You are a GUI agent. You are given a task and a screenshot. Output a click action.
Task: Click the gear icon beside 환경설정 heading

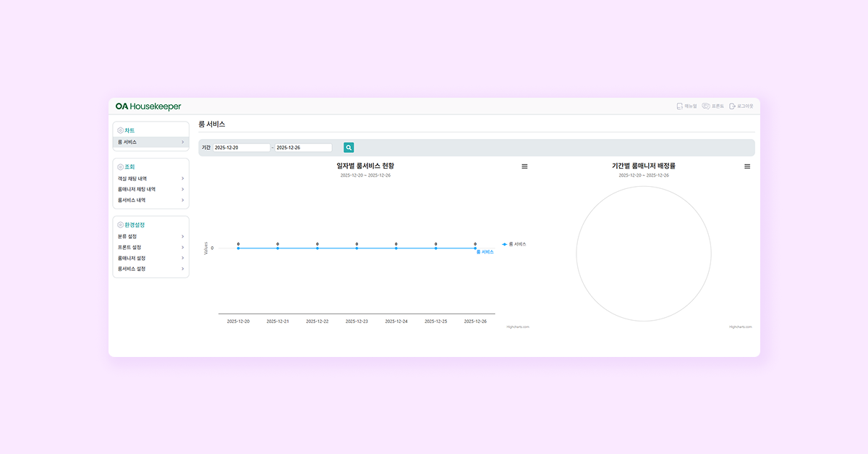tap(120, 225)
